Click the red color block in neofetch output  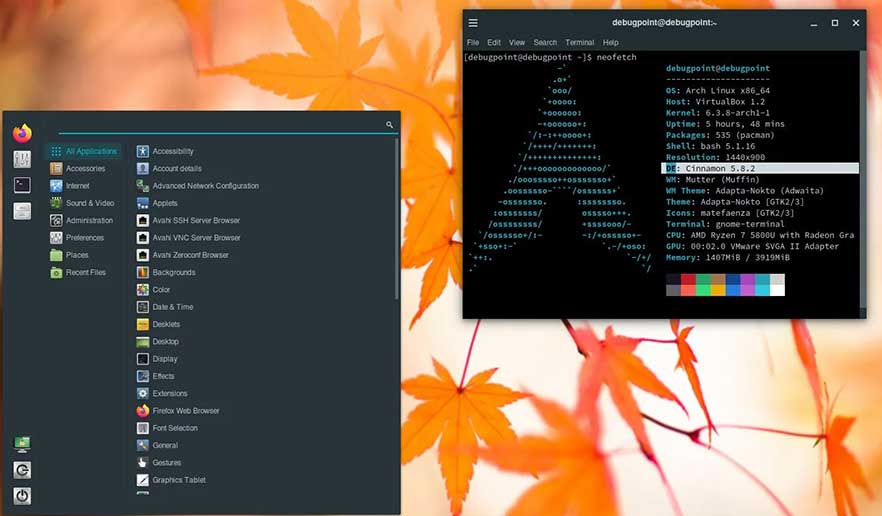[x=688, y=279]
